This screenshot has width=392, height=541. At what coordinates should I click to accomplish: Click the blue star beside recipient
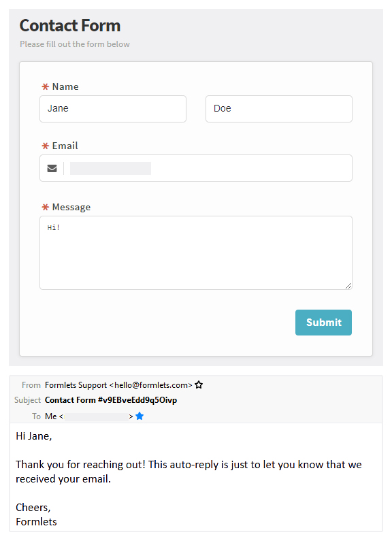click(140, 416)
